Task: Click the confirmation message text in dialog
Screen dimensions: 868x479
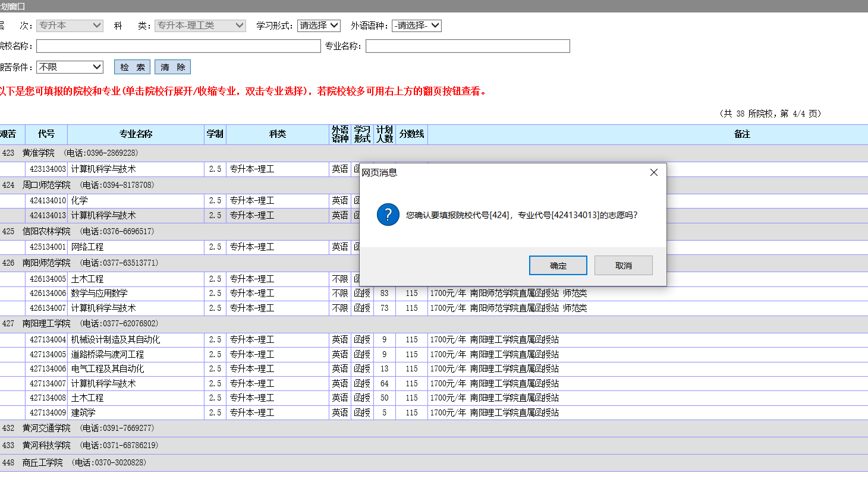Action: (522, 215)
